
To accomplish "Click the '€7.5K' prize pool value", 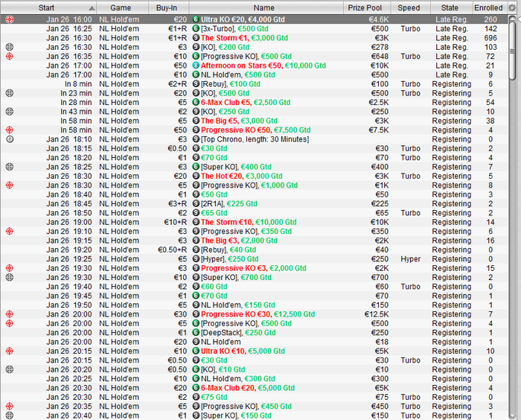I will (378, 130).
